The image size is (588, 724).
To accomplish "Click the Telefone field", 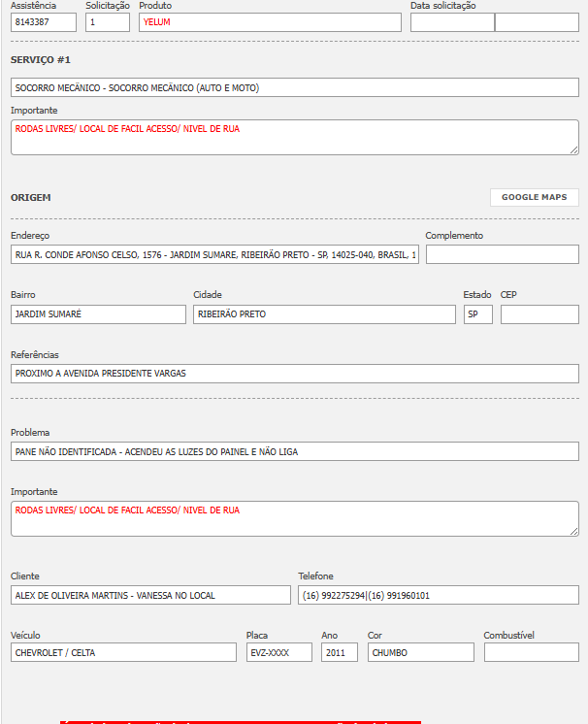I will pyautogui.click(x=438, y=595).
